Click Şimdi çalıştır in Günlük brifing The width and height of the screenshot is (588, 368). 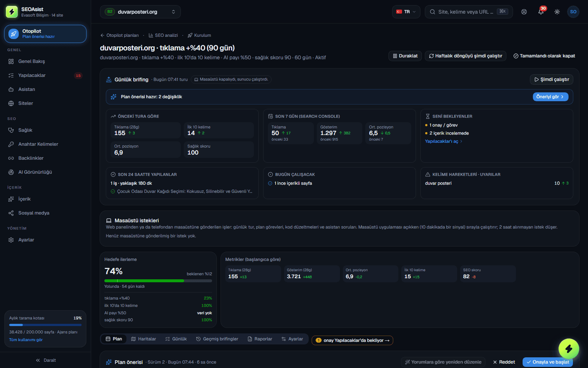(552, 79)
